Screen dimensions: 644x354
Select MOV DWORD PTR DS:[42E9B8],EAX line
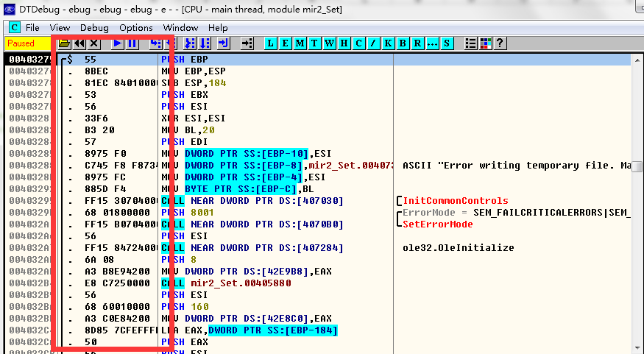[x=247, y=272]
